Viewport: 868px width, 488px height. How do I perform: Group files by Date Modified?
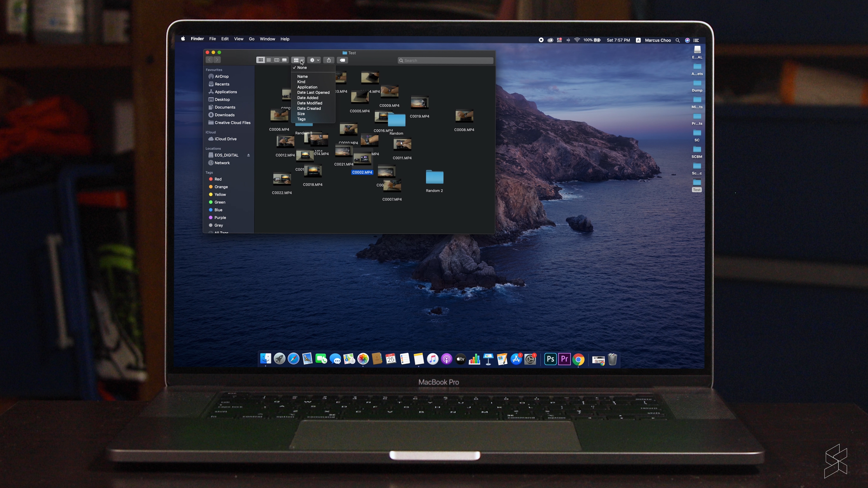tap(309, 103)
